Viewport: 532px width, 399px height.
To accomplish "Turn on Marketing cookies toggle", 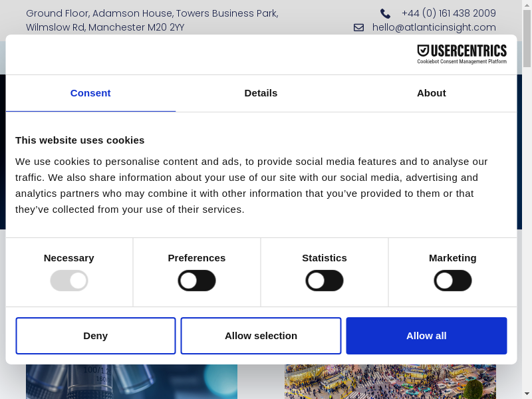I will click(x=453, y=281).
